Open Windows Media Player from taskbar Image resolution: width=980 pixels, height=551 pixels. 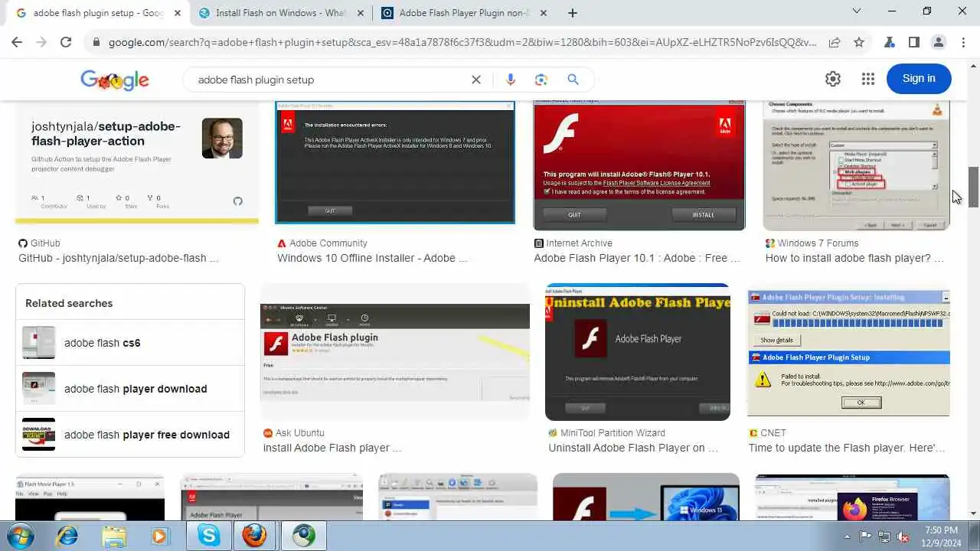click(159, 536)
